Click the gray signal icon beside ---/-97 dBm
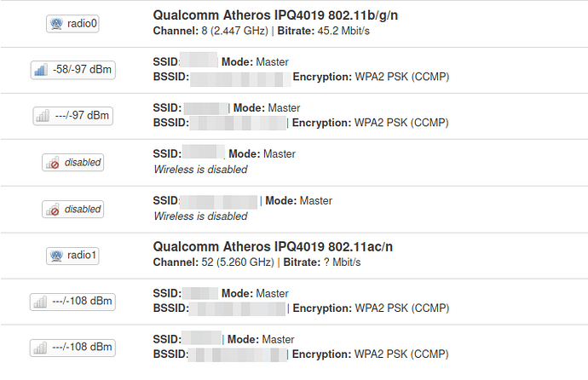 [x=43, y=116]
